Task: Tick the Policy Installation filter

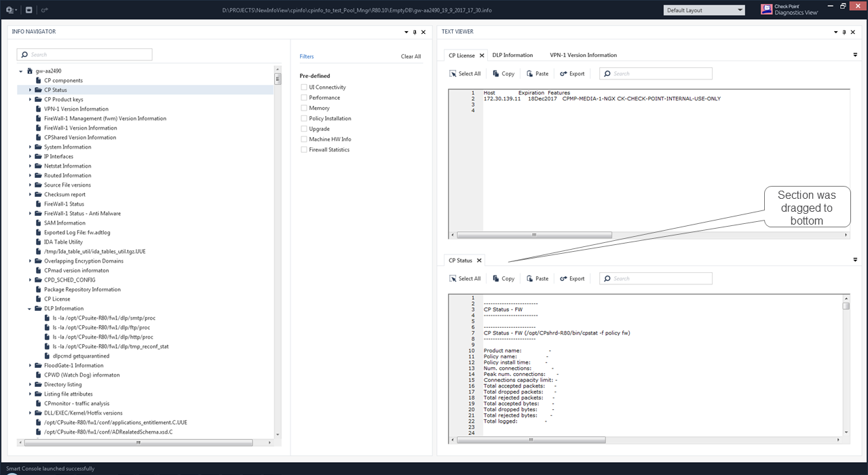Action: 304,118
